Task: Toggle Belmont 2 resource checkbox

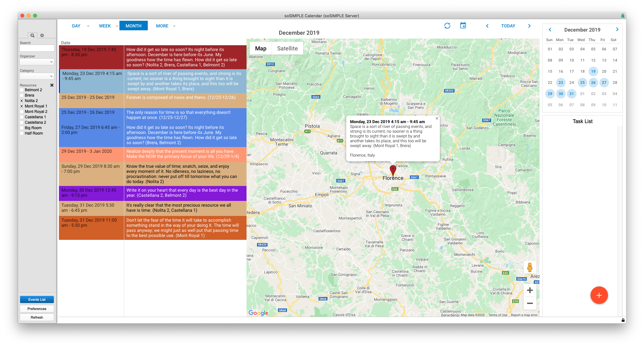Action: click(x=22, y=90)
